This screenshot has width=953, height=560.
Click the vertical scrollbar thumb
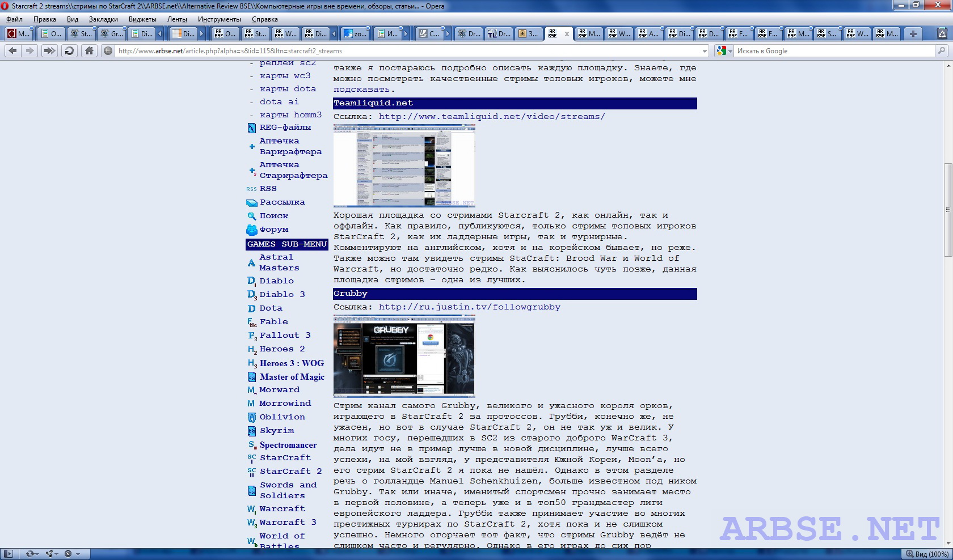(947, 210)
